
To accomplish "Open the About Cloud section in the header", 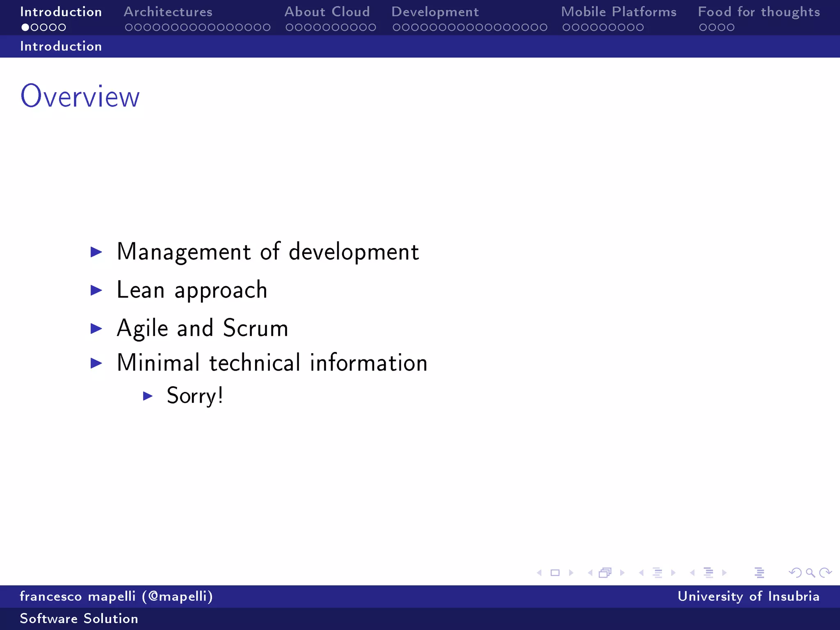I will (x=327, y=12).
